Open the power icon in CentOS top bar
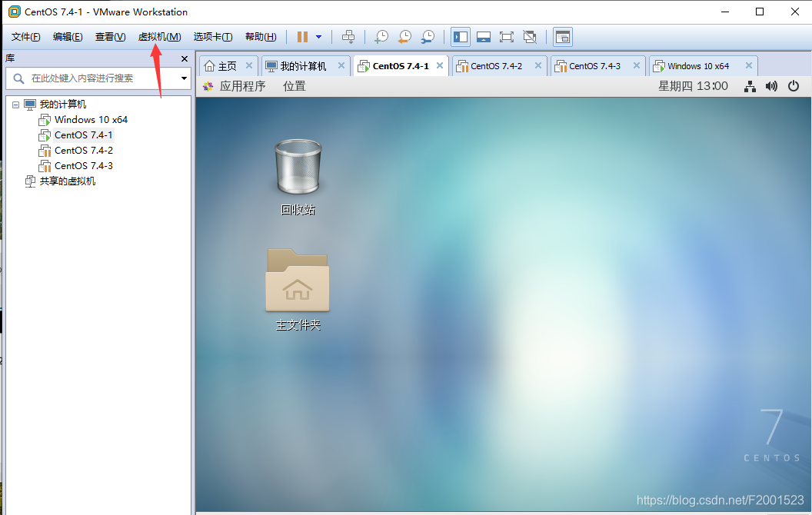This screenshot has width=812, height=515. [794, 86]
